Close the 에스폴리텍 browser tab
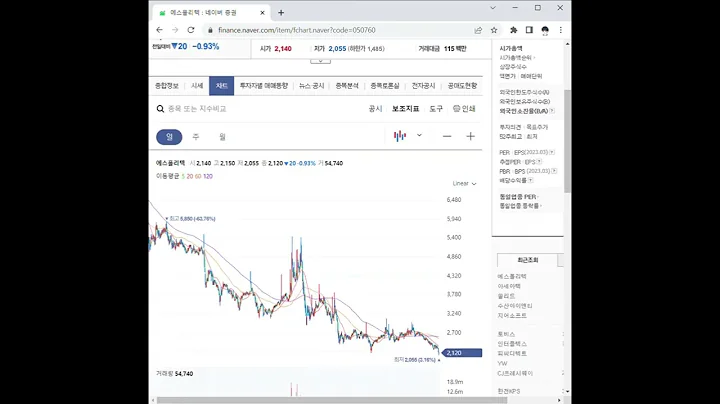Viewport: 720px width, 404px height. click(x=262, y=13)
